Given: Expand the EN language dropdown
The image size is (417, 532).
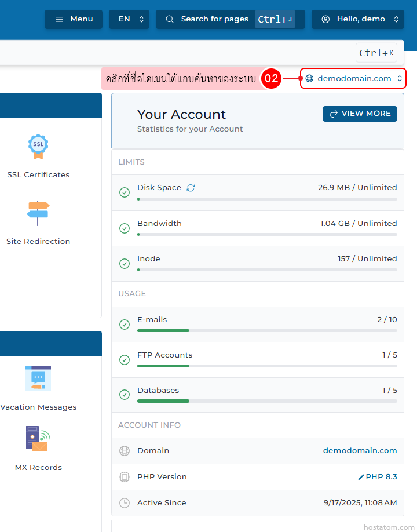Looking at the screenshot, I should pyautogui.click(x=129, y=19).
